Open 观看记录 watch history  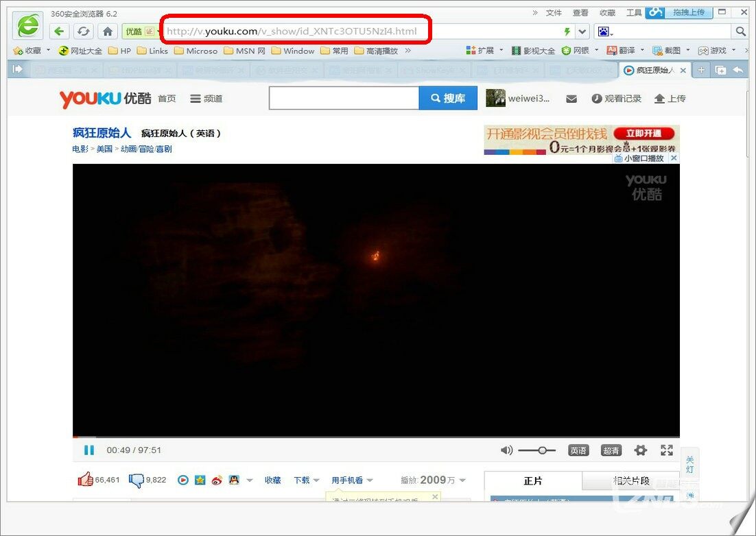coord(616,99)
